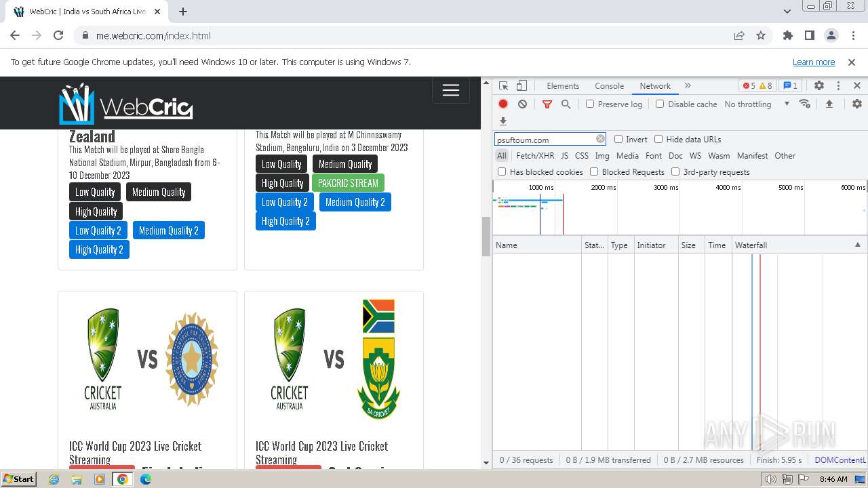The width and height of the screenshot is (868, 488).
Task: Open Chrome extensions puzzle icon
Action: click(787, 36)
